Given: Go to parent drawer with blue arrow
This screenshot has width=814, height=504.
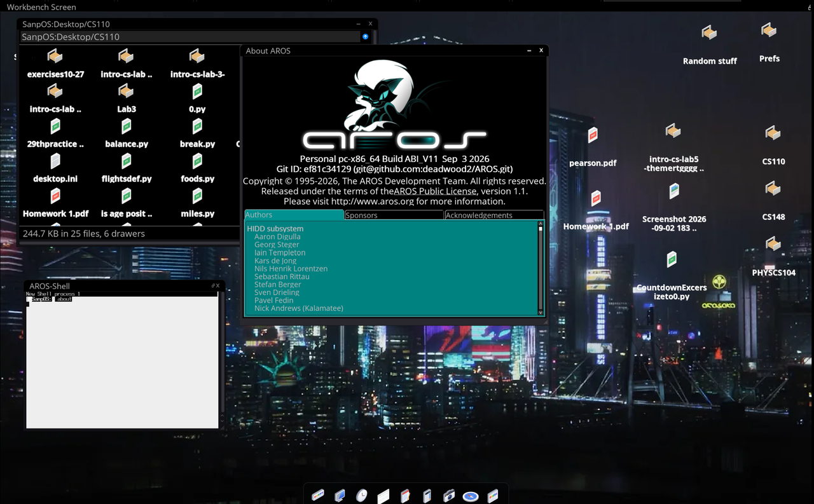Looking at the screenshot, I should coord(366,37).
